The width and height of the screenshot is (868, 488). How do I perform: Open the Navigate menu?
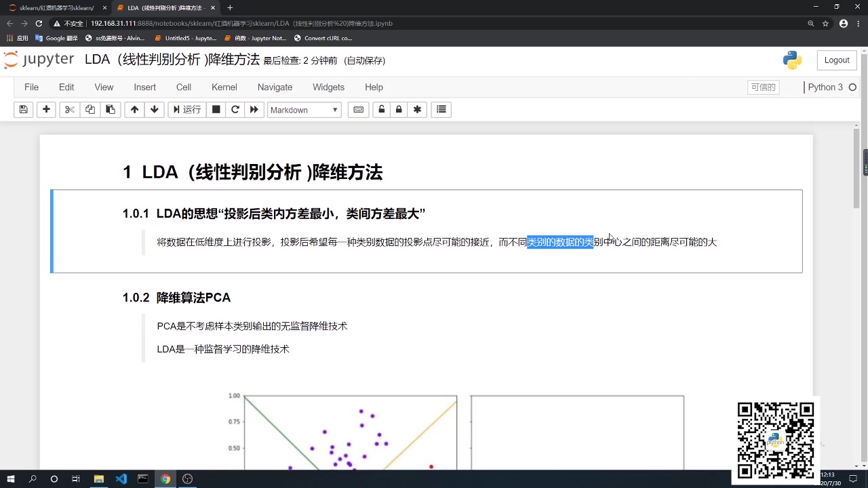click(275, 87)
